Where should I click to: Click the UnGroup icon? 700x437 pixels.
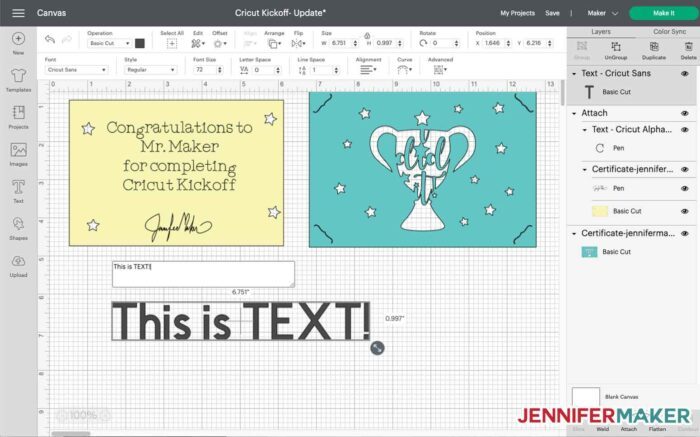click(616, 46)
